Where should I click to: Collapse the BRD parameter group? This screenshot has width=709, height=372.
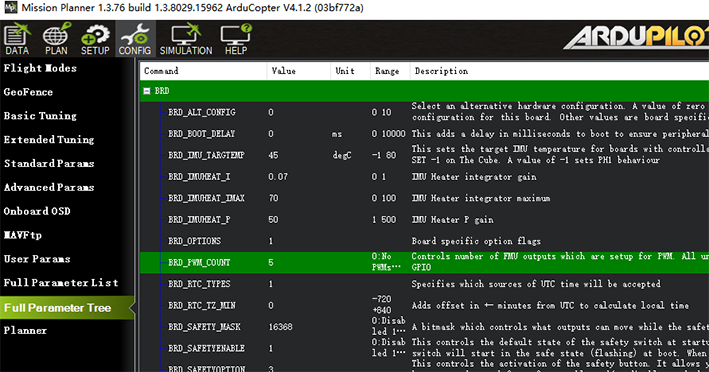coord(147,91)
